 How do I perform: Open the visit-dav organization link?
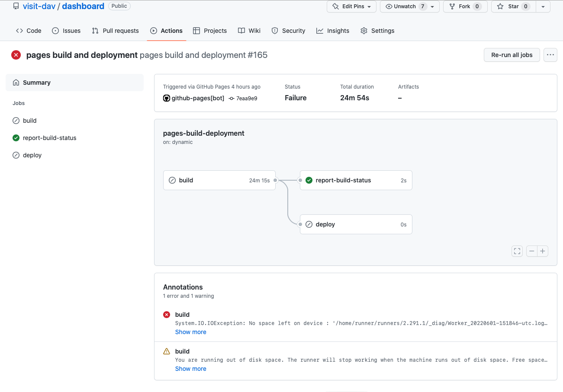[39, 6]
